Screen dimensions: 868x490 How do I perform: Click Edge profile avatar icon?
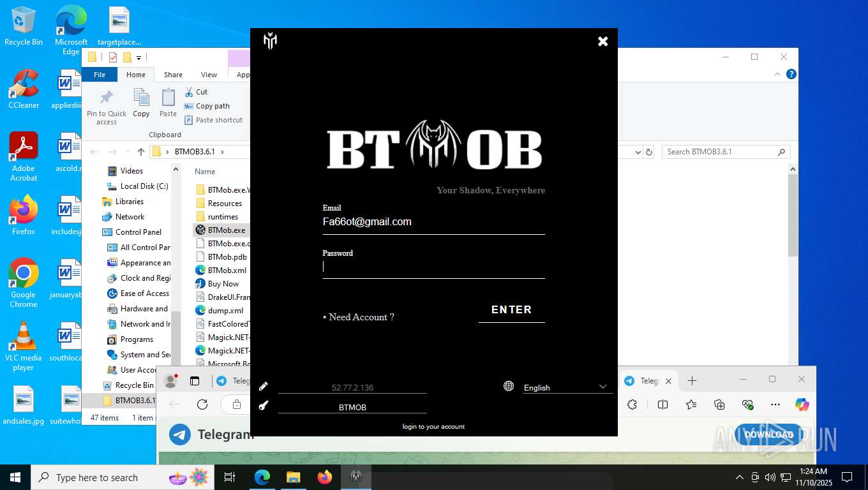point(170,381)
